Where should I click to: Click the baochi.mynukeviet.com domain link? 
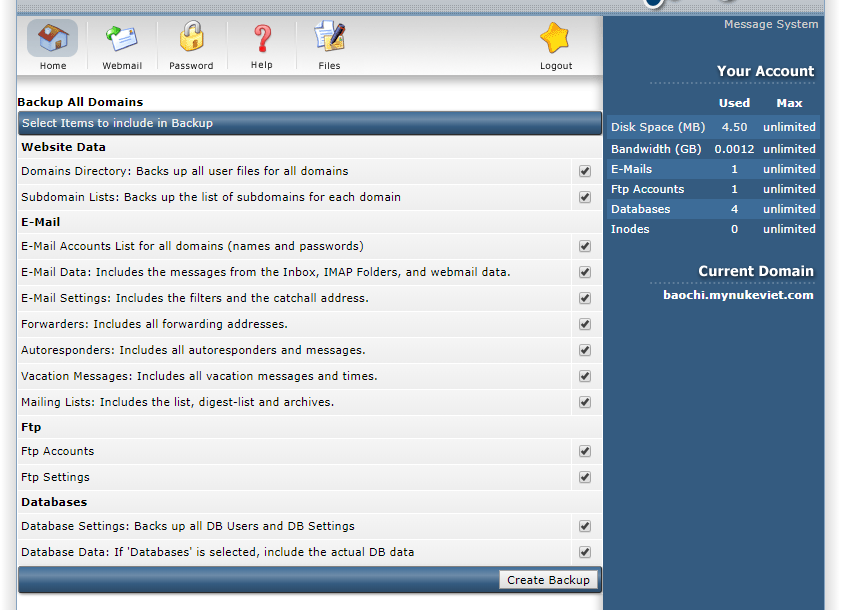click(738, 295)
